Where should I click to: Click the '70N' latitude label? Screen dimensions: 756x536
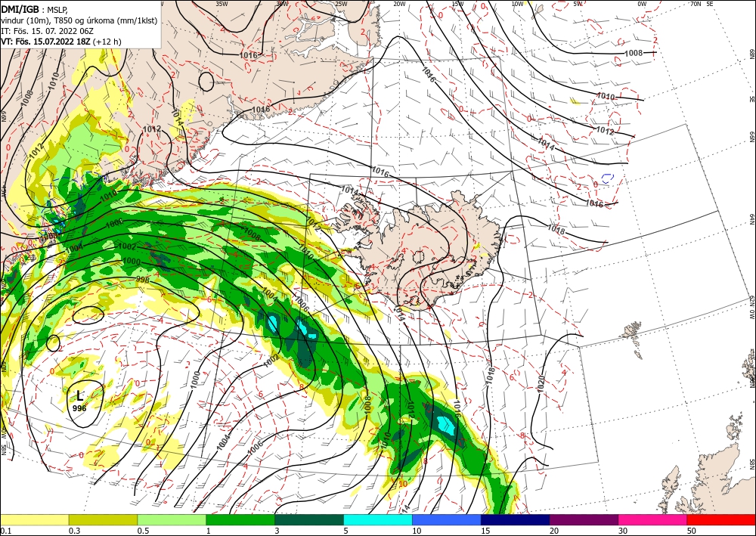pos(696,4)
